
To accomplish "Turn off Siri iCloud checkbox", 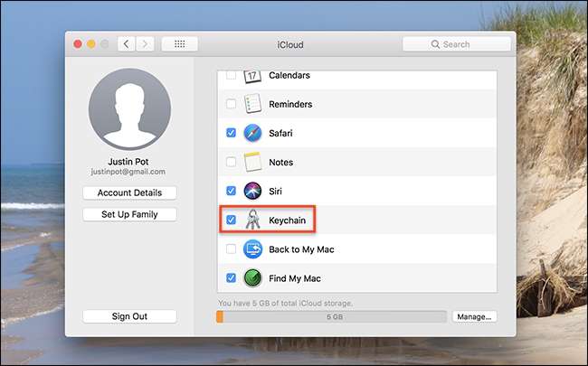I will 231,191.
